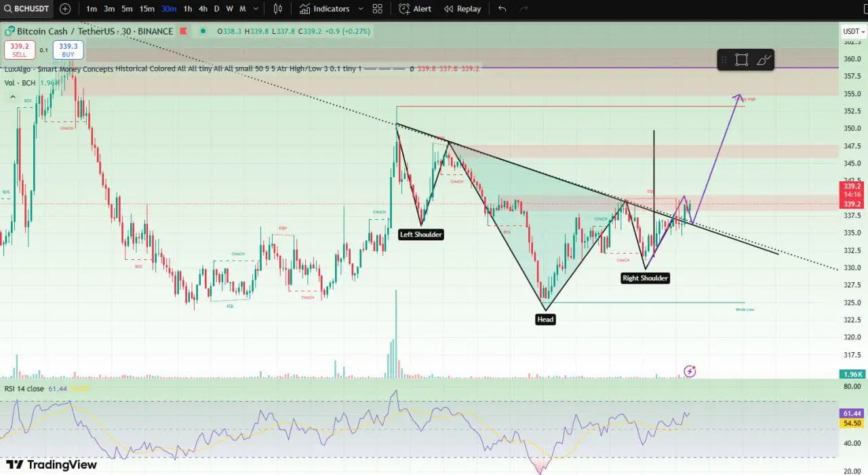Switch to the Weekly (W) timeframe
This screenshot has height=475, width=868.
pyautogui.click(x=229, y=9)
